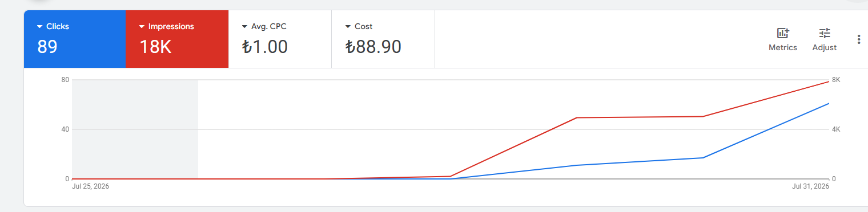Click the 89 clicks value
Screen dimensions: 868x212
47,47
